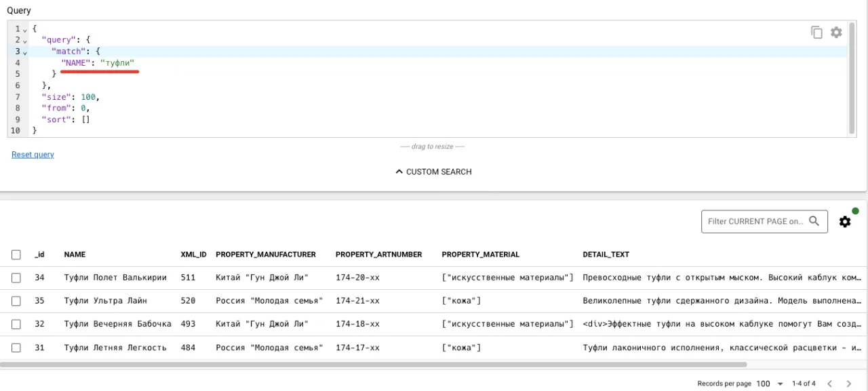Select all rows with header checkbox
The image size is (868, 391).
click(x=16, y=255)
